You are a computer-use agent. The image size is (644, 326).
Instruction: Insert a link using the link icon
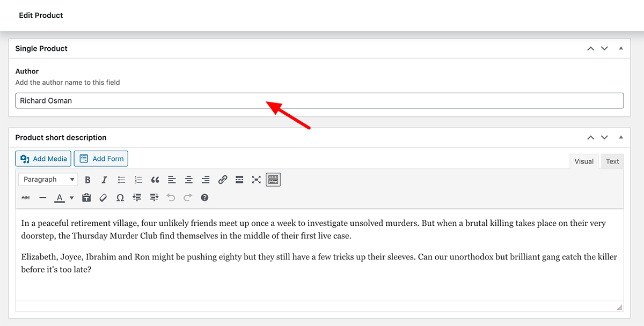pos(223,180)
